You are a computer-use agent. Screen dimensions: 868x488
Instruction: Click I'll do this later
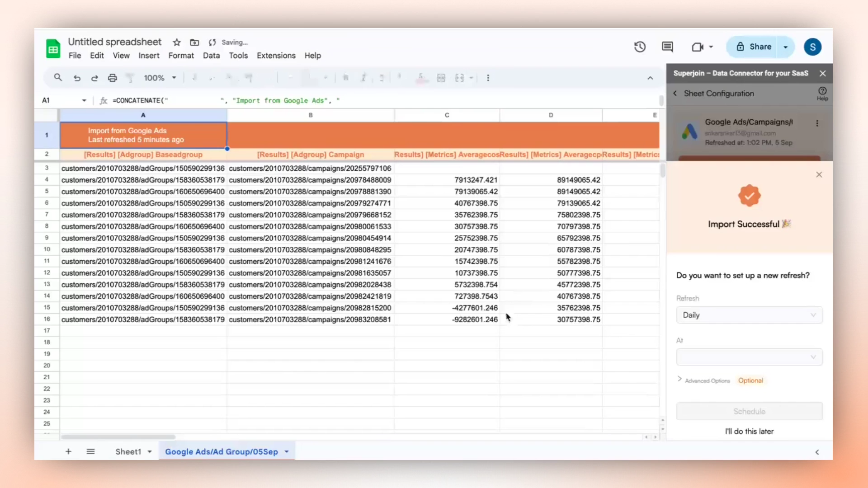click(749, 432)
